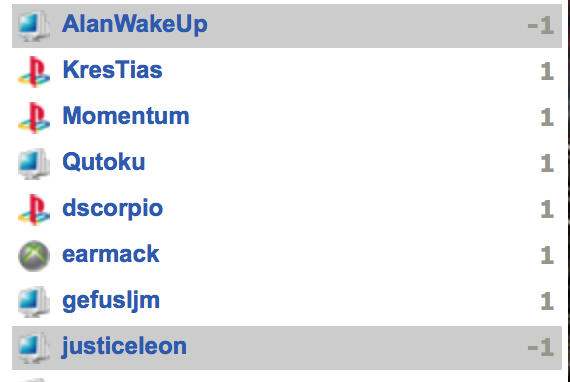
Task: Click the PC monitor icon beside Qutoku
Action: (x=34, y=164)
